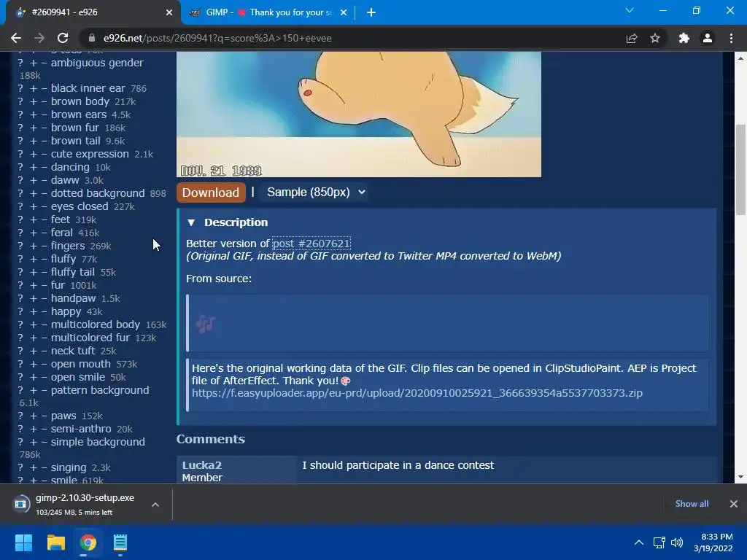The width and height of the screenshot is (747, 560).
Task: Expand the gimp download options chevron
Action: click(155, 505)
